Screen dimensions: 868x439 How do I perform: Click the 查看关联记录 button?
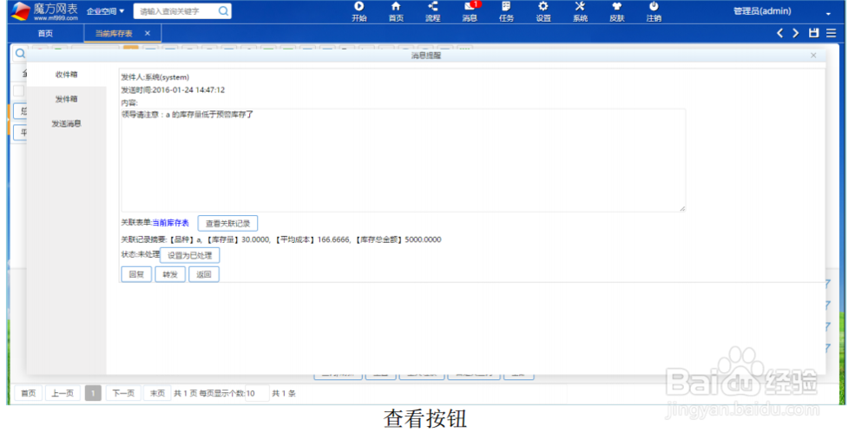(227, 223)
